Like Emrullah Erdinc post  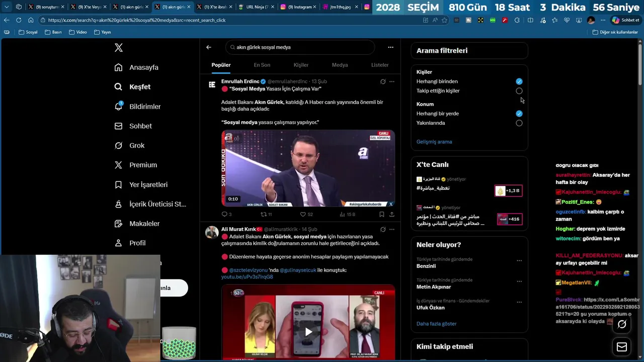tap(306, 214)
